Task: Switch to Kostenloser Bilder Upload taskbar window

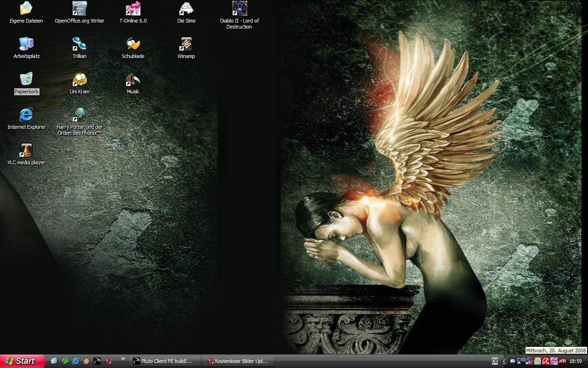Action: 238,361
